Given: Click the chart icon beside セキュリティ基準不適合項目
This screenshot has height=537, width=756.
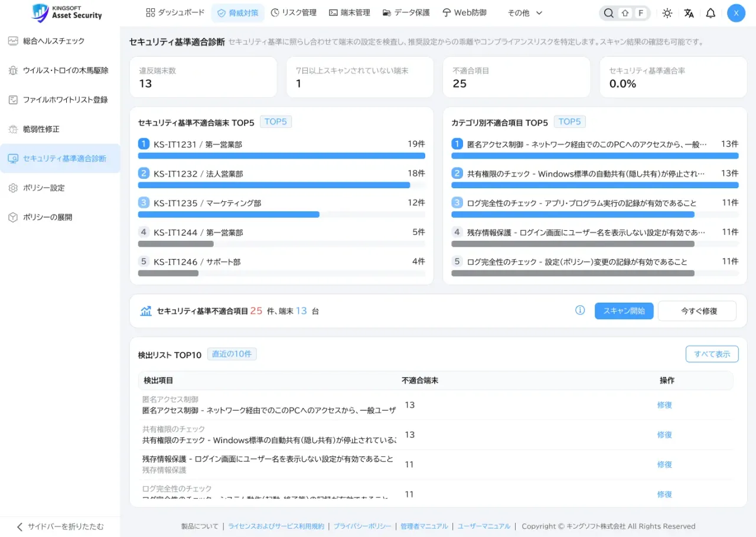Looking at the screenshot, I should coord(146,311).
